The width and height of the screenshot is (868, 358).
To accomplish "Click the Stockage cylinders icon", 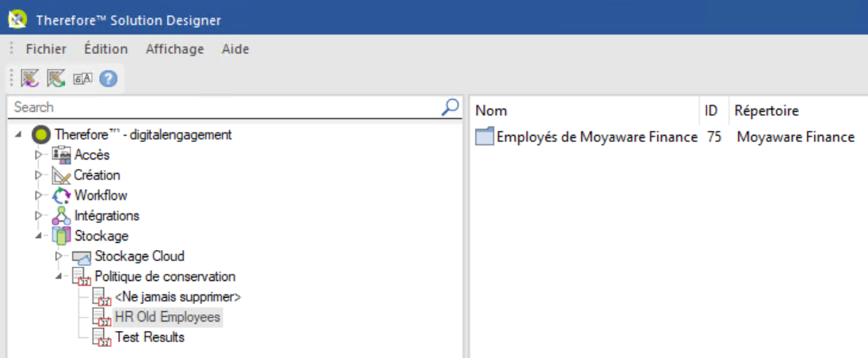I will [x=62, y=236].
